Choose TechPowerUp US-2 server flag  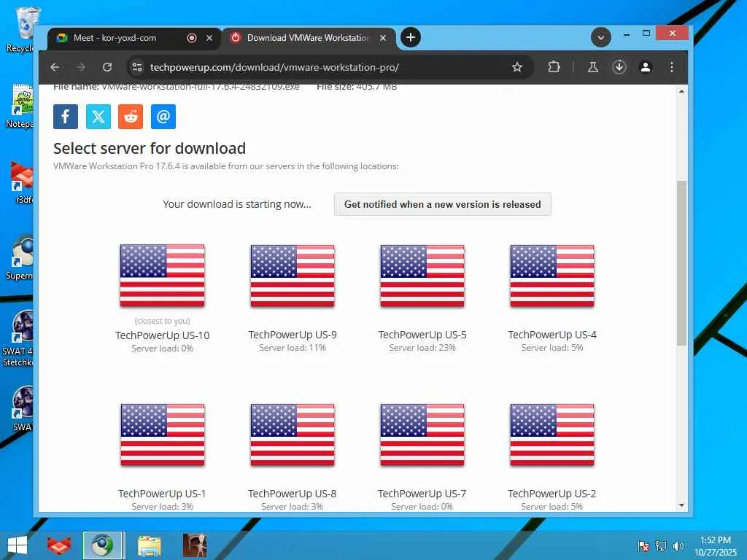click(552, 435)
